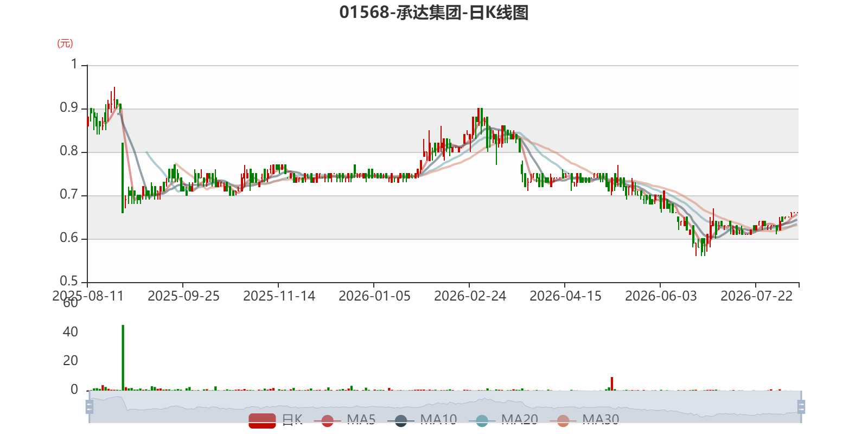Toggle MA20 line visibility via label text

[x=520, y=420]
